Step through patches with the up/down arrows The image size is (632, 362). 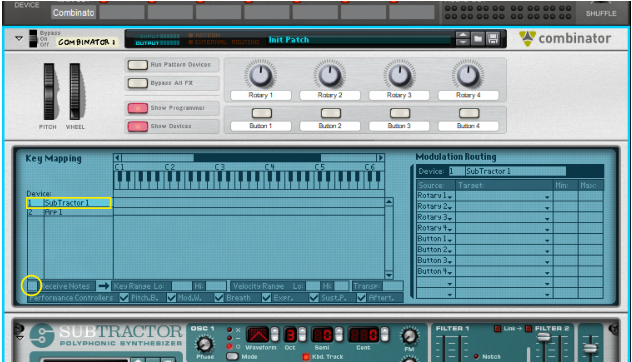pos(463,39)
